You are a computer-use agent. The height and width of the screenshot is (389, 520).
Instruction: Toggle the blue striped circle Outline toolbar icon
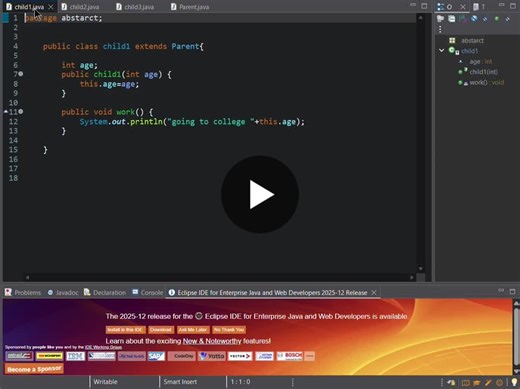(x=474, y=19)
